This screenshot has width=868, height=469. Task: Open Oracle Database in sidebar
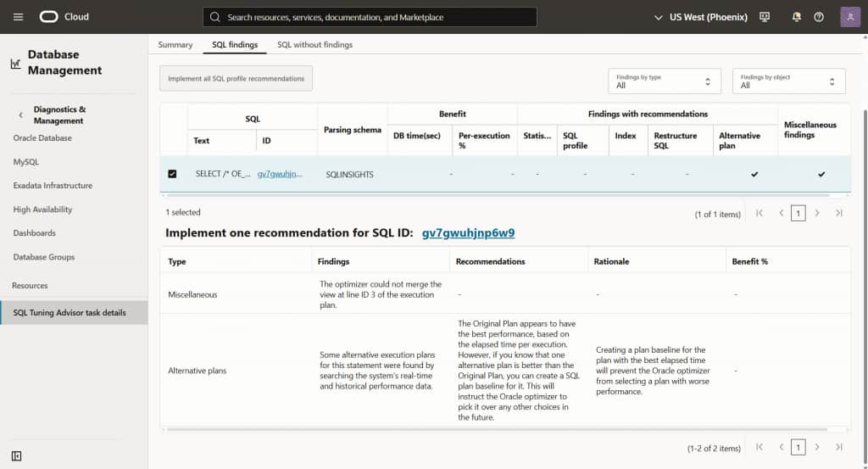pos(42,138)
